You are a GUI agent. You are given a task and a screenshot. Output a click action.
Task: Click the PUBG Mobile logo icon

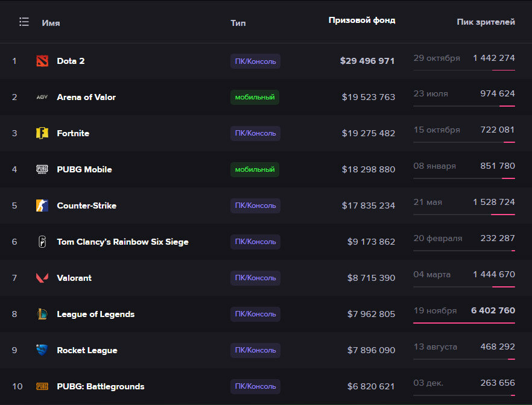[42, 169]
